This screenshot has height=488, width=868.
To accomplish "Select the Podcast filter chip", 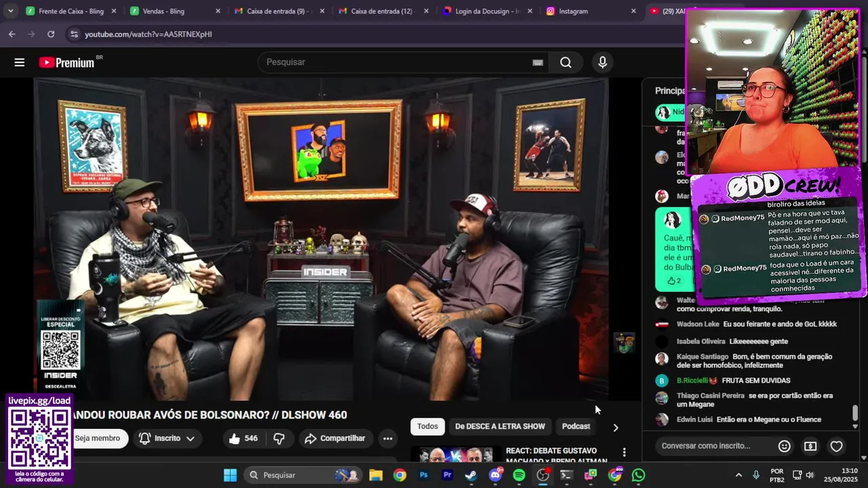I will 576,426.
